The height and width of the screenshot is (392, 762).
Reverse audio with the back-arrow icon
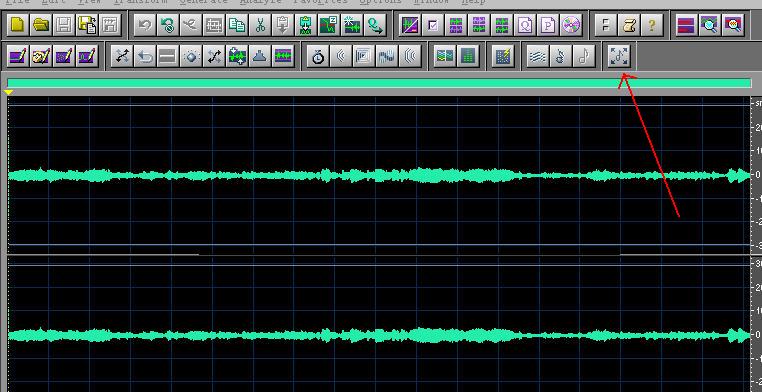coord(145,57)
